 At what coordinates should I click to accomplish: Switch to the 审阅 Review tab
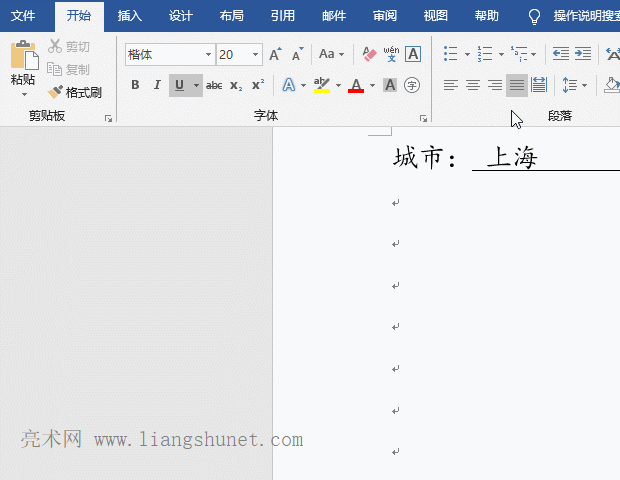(x=385, y=16)
